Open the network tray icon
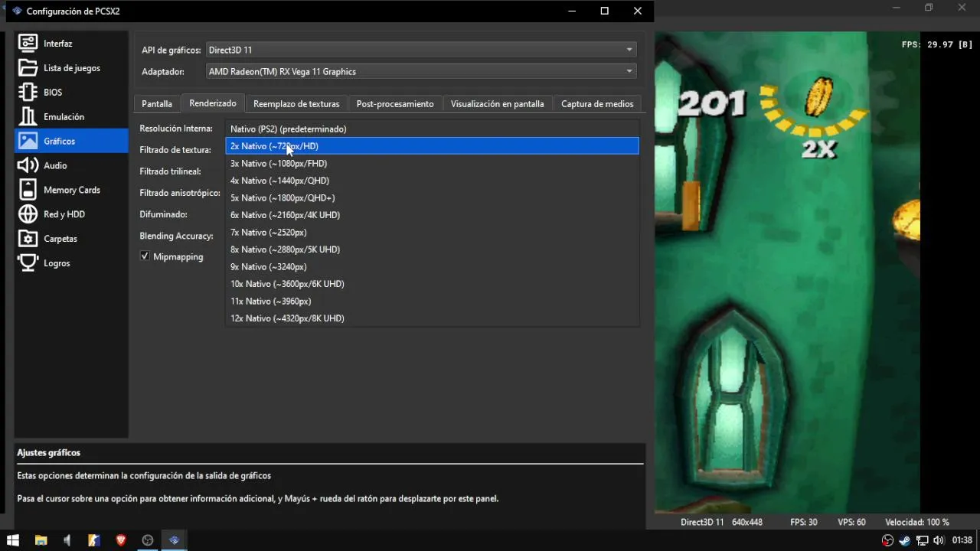Screen dimensions: 980x551 [922, 540]
